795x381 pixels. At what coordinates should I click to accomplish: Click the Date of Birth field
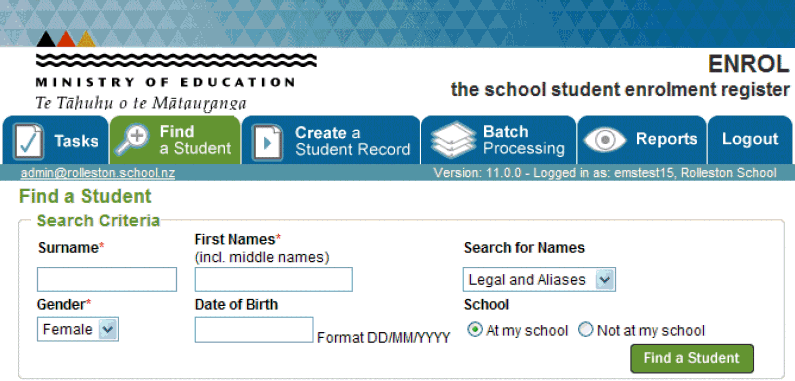click(x=254, y=330)
